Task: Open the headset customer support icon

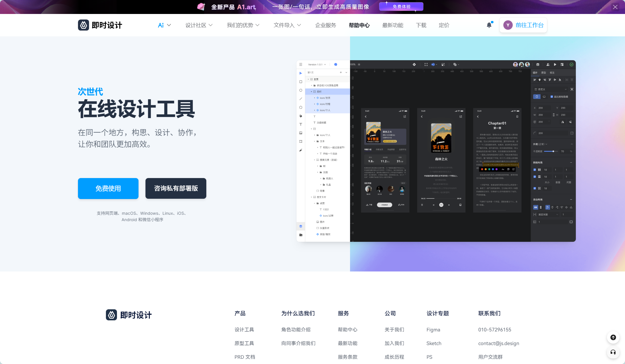Action: (613, 352)
